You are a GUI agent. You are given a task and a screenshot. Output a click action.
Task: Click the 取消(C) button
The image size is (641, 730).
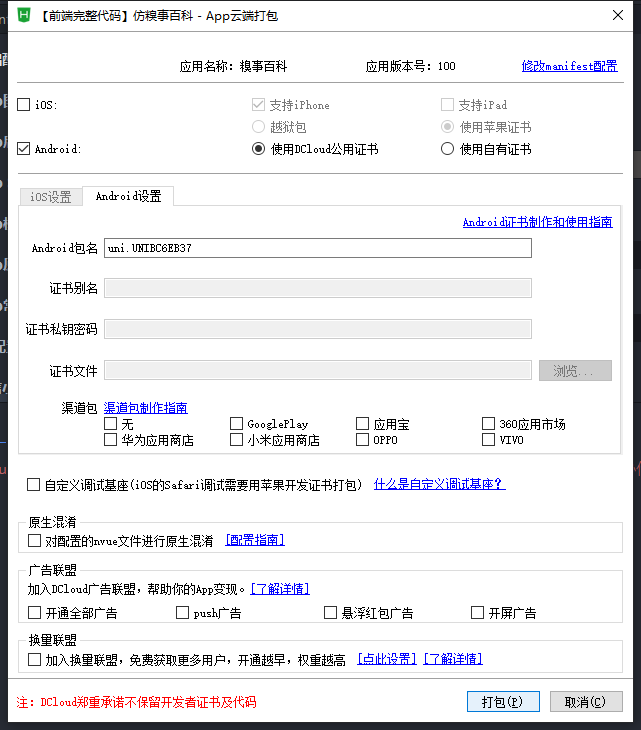click(586, 702)
